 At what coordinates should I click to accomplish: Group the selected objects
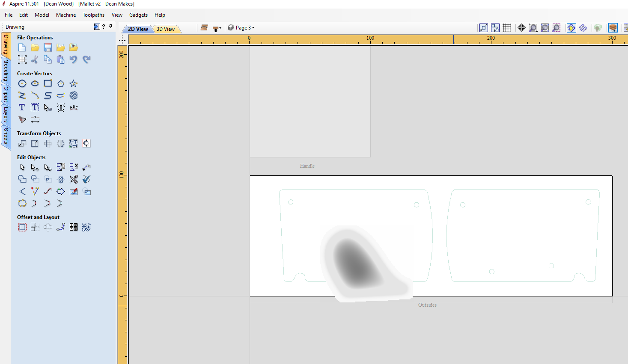coord(60,167)
